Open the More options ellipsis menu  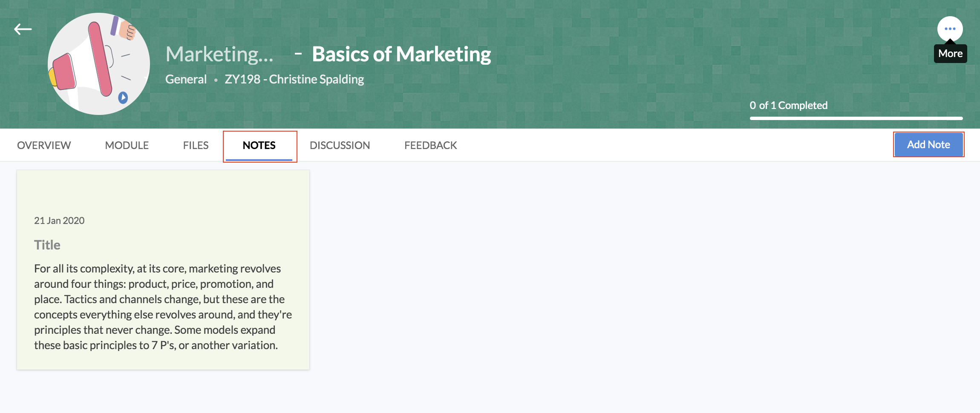(950, 29)
